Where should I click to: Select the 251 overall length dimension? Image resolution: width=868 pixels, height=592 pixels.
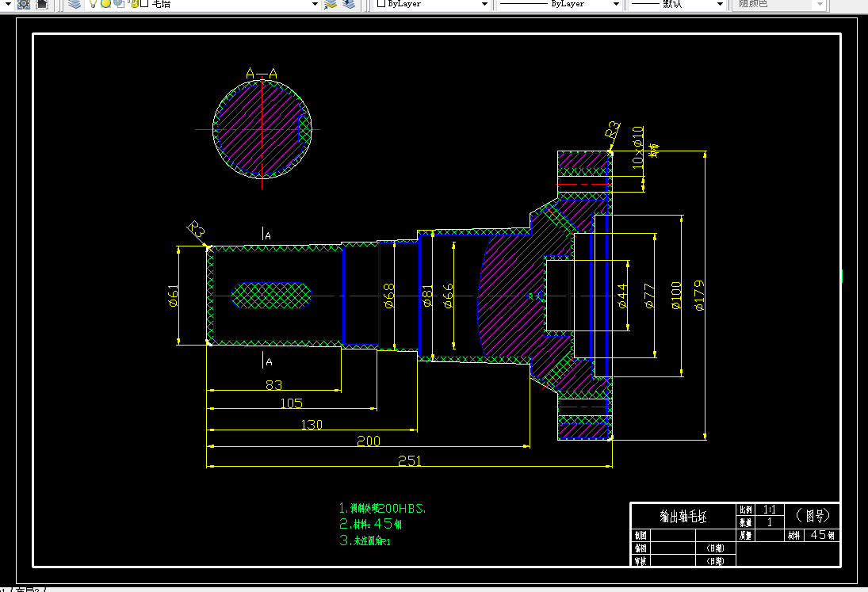410,460
